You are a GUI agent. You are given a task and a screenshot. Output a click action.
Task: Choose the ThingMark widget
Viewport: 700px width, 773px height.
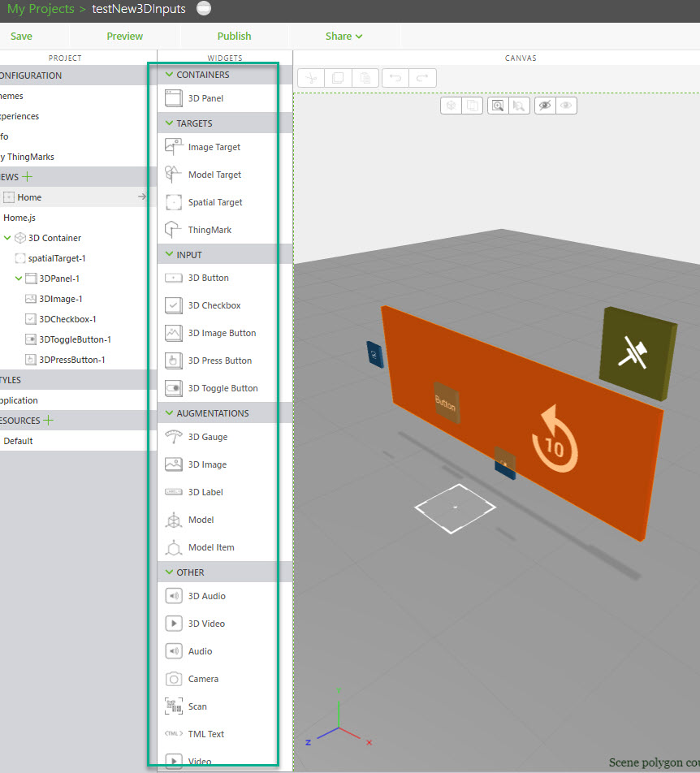[210, 230]
